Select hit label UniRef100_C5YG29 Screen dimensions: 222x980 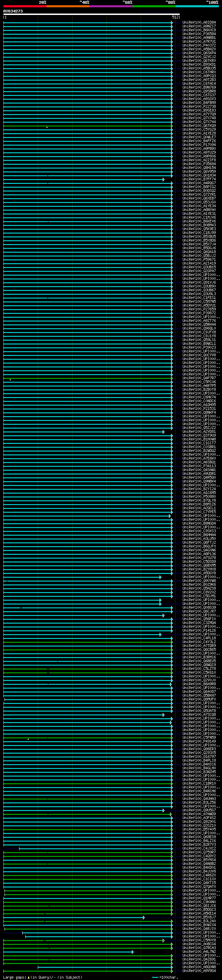coord(199,129)
